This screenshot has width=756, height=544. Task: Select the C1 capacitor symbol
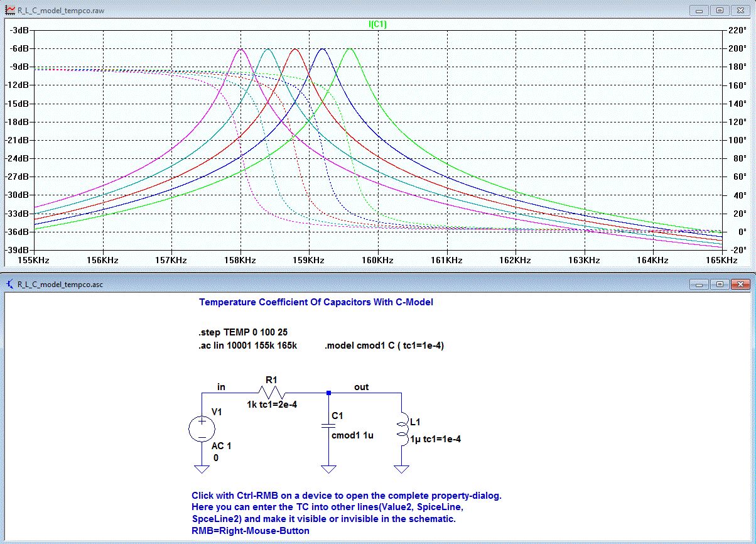pyautogui.click(x=327, y=425)
